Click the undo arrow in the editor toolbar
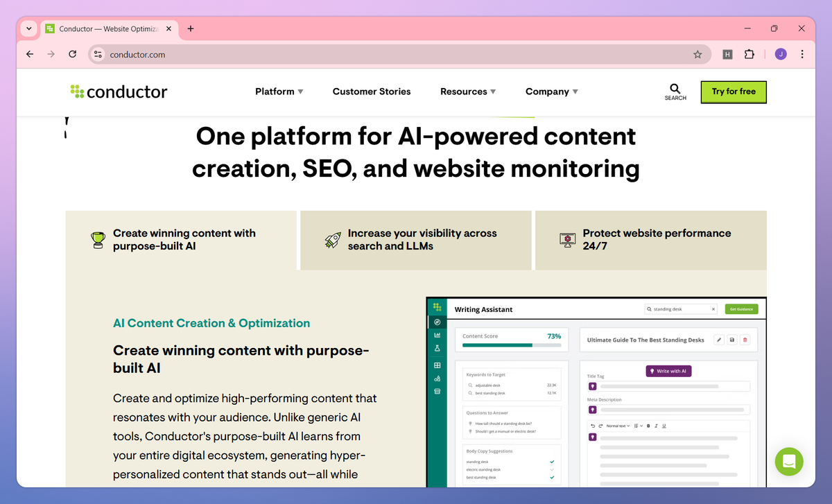The image size is (832, 504). point(593,426)
